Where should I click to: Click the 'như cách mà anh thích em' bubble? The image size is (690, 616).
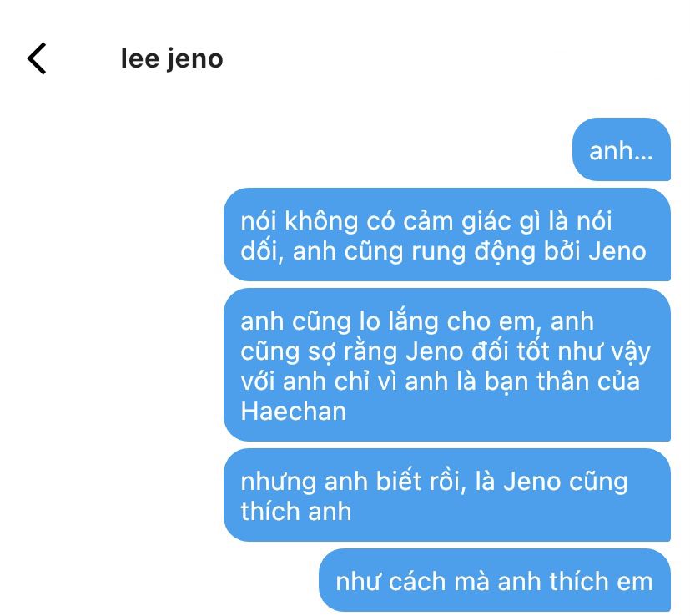(x=495, y=580)
